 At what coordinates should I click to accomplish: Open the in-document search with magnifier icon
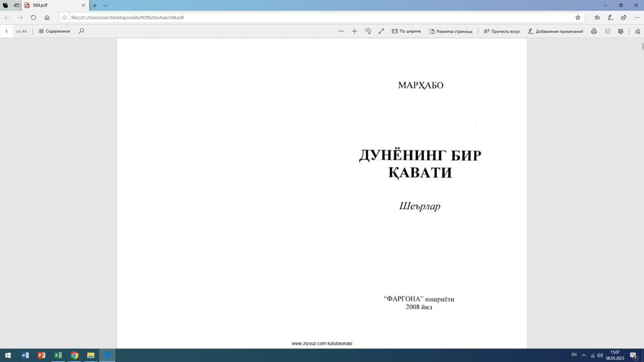pyautogui.click(x=80, y=31)
